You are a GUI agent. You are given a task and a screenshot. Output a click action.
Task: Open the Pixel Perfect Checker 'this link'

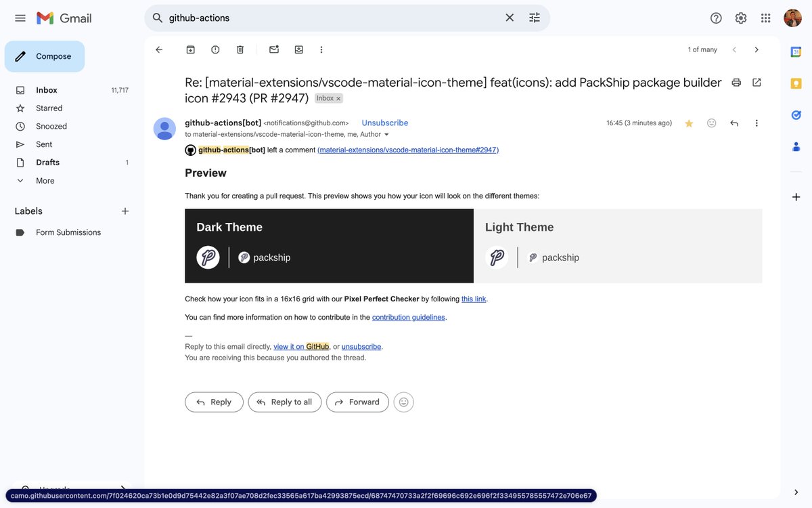pos(474,299)
